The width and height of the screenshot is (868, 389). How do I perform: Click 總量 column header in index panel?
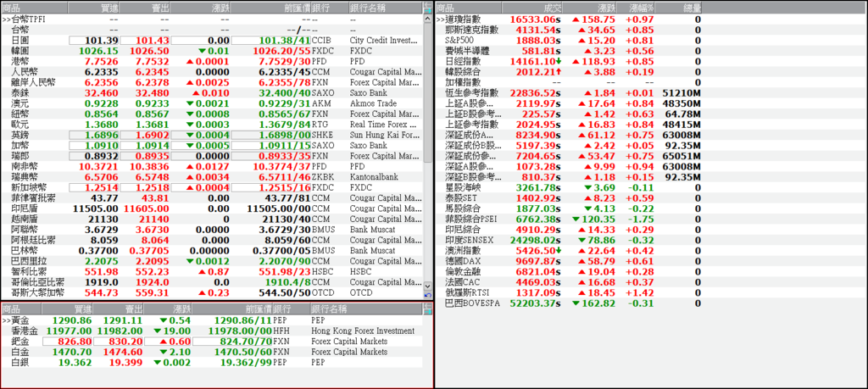pos(680,8)
